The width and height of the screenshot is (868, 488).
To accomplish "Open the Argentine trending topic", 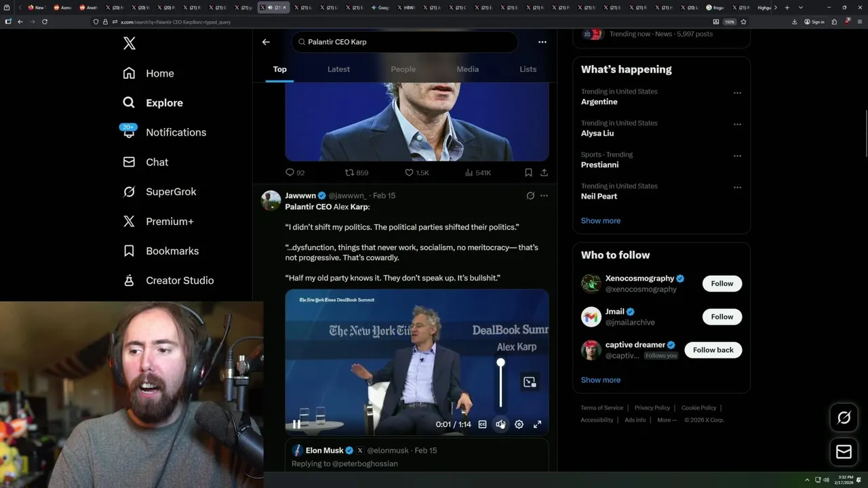I will click(599, 102).
